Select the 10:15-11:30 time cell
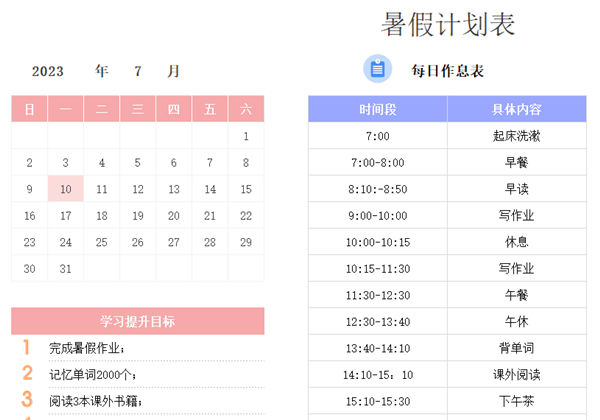Image resolution: width=600 pixels, height=420 pixels. point(378,269)
